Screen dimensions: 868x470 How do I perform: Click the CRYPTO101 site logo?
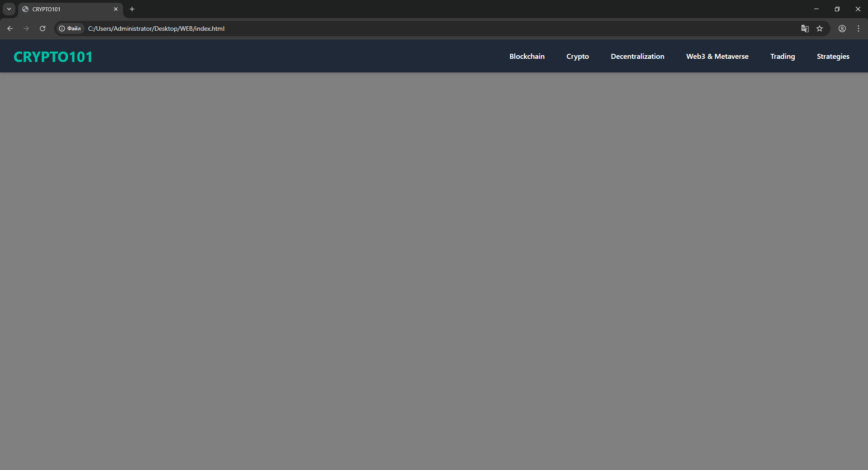point(53,57)
